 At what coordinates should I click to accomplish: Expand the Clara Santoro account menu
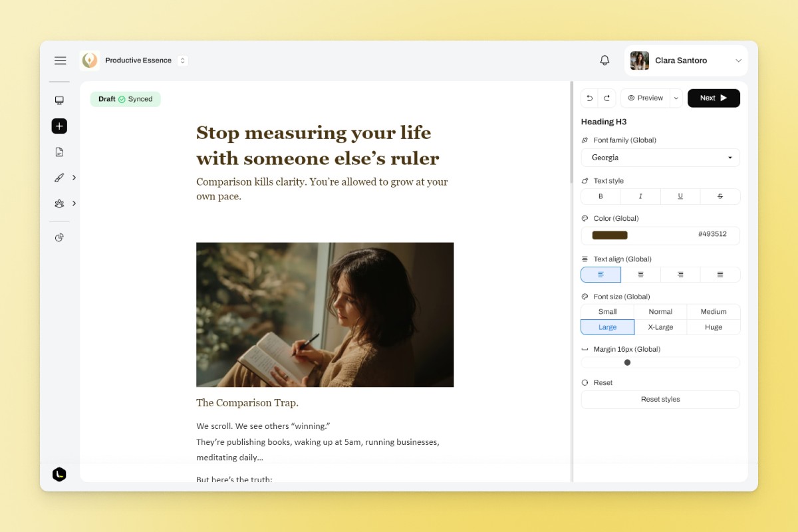[x=738, y=61]
